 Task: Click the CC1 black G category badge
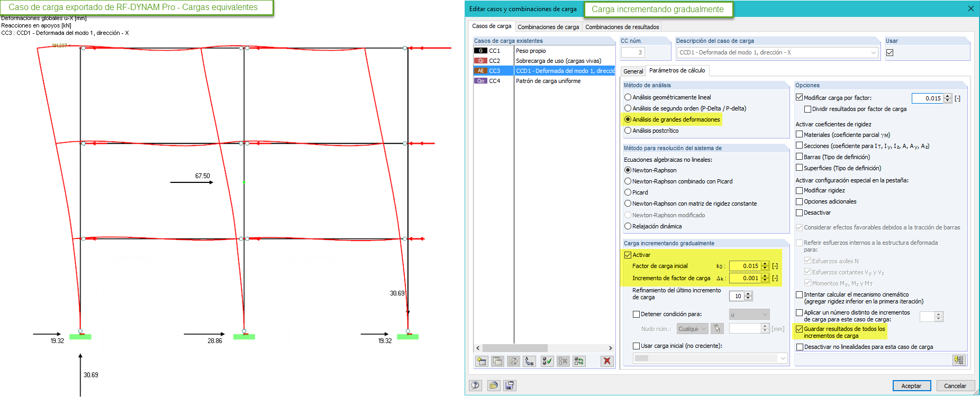(x=480, y=51)
